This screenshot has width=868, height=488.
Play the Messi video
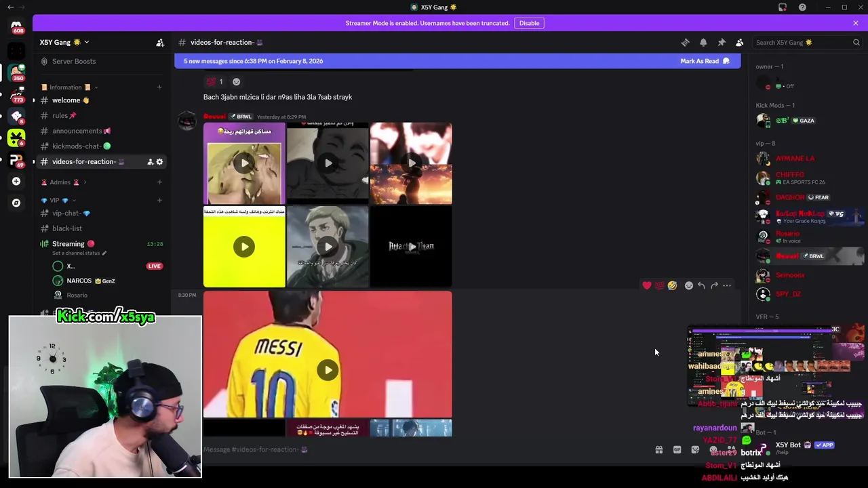[328, 370]
